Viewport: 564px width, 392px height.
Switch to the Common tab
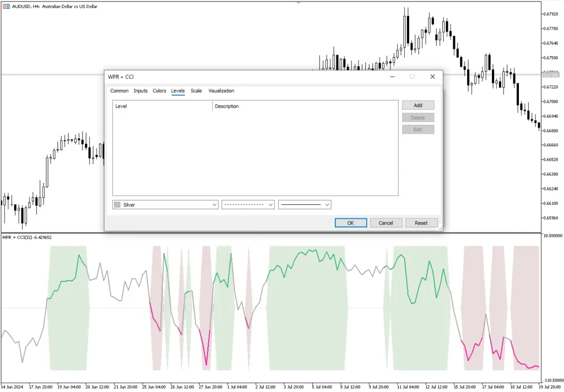[119, 91]
